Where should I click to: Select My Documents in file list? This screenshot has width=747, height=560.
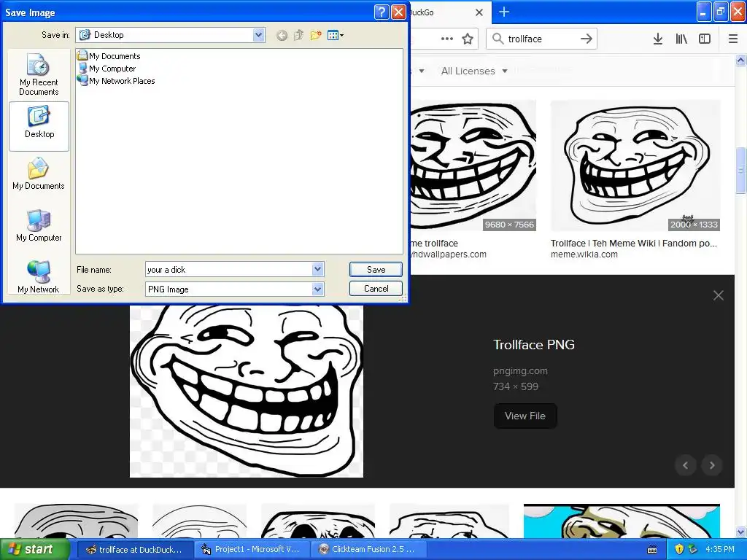coord(109,55)
